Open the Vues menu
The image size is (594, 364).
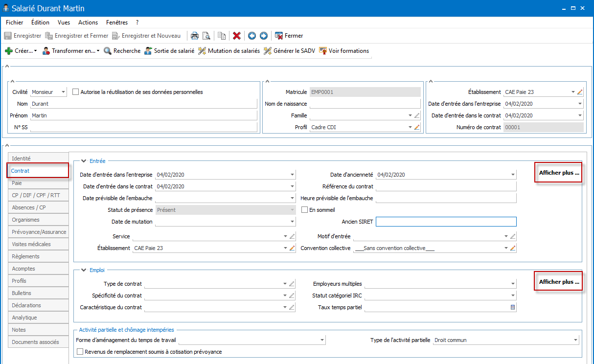[x=64, y=23]
